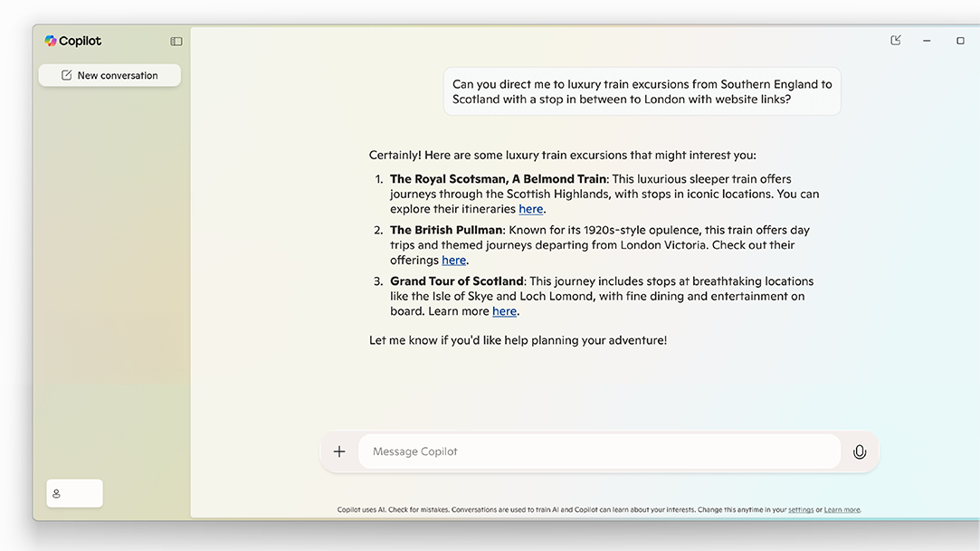
Task: Activate the microphone voice input
Action: tap(860, 451)
